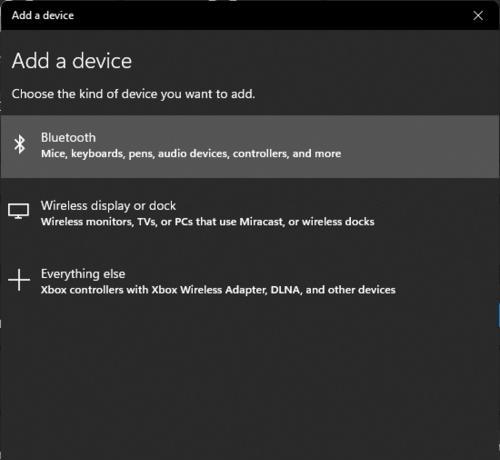Click the plus icon beside Everything else
This screenshot has height=460, width=500.
19,280
